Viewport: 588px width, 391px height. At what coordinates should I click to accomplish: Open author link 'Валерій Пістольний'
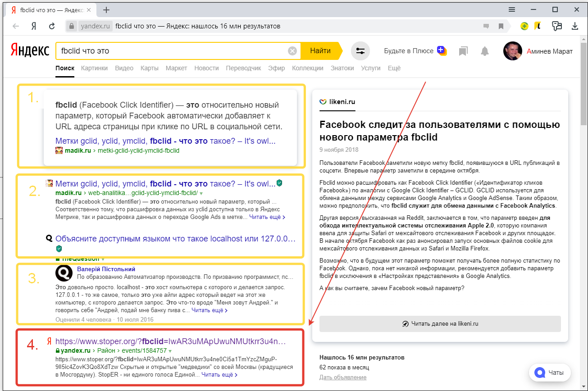106,269
